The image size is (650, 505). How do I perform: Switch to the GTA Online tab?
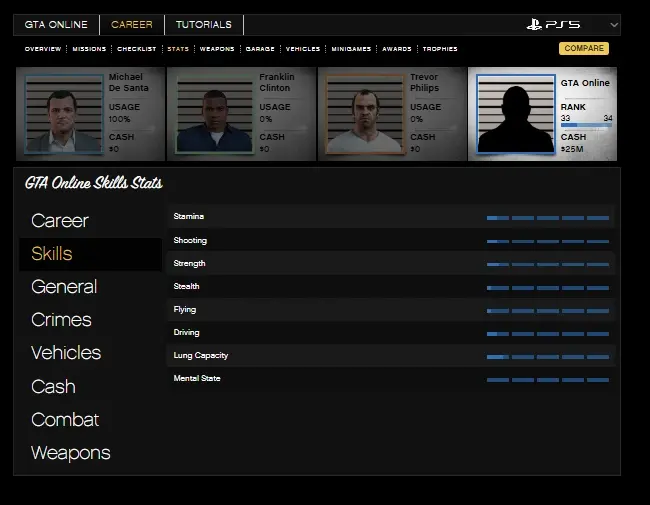(56, 25)
